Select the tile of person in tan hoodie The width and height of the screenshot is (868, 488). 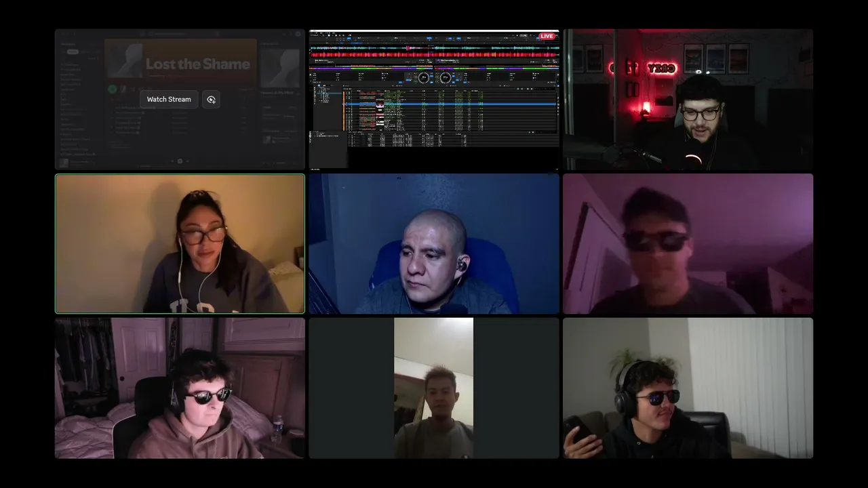click(180, 388)
